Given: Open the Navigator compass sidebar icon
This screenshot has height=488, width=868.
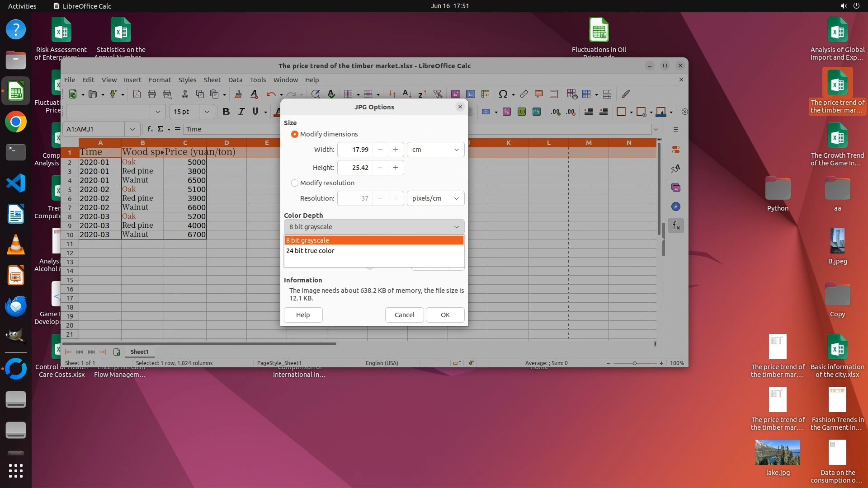Looking at the screenshot, I should tap(676, 206).
